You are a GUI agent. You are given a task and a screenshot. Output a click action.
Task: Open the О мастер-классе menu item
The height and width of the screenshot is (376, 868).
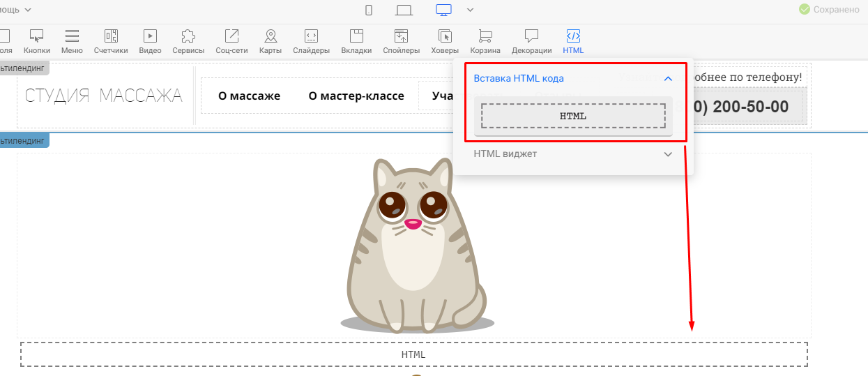pos(356,96)
